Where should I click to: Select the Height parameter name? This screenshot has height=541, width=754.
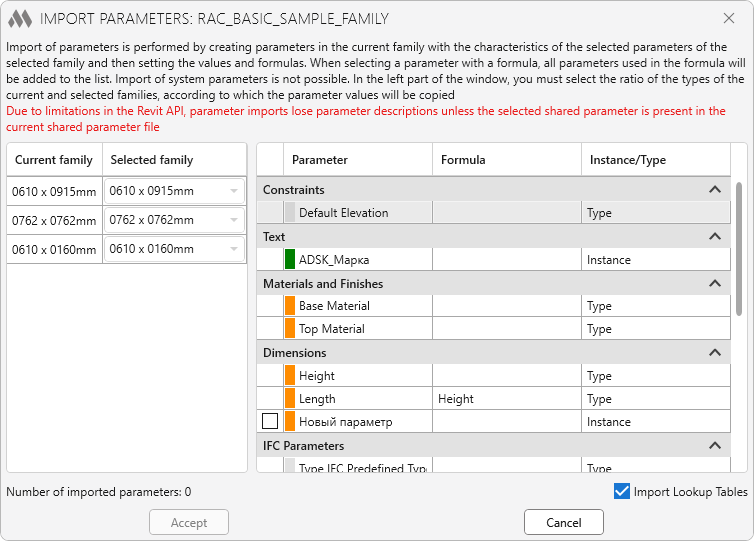pos(316,376)
